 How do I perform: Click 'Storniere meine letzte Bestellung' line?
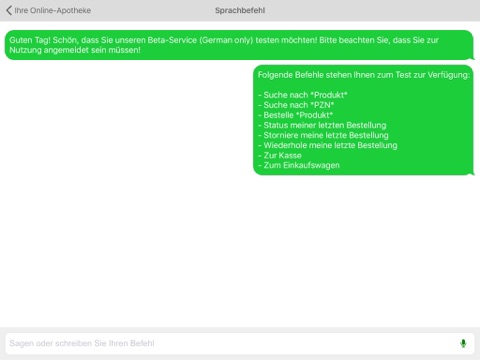(x=323, y=135)
